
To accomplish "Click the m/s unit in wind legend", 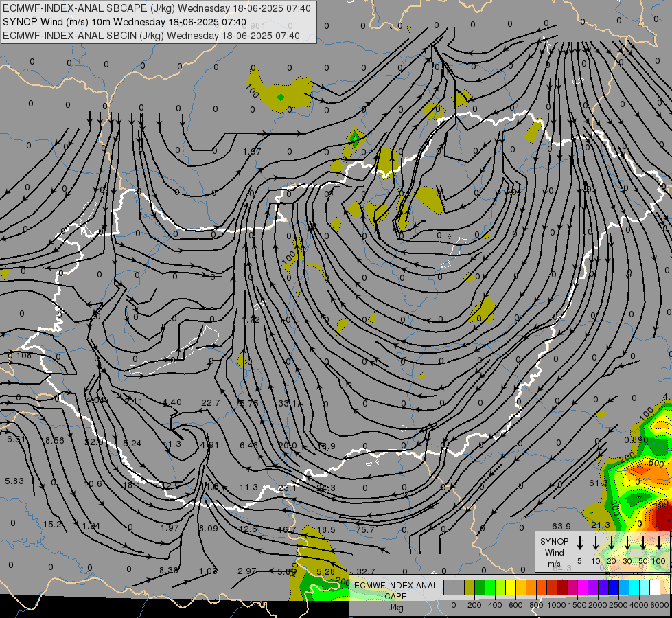I will 554,564.
